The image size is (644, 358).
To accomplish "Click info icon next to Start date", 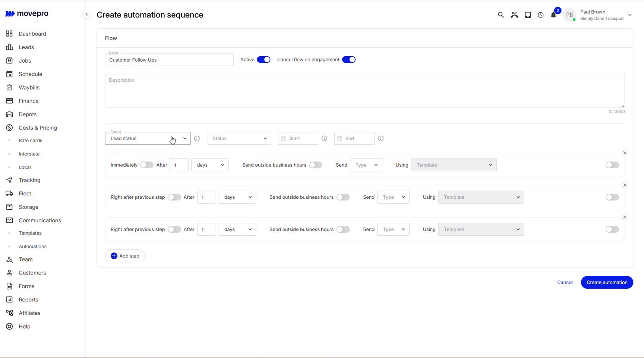I will 324,138.
